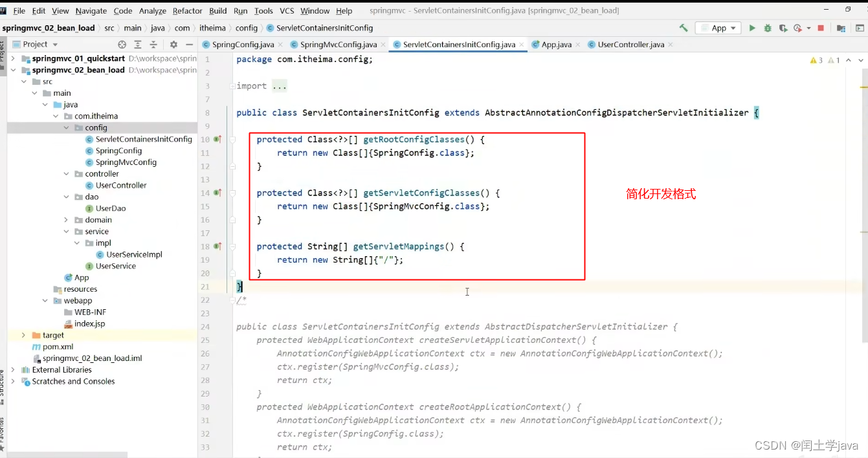Open the File menu
The height and width of the screenshot is (458, 868).
point(19,11)
